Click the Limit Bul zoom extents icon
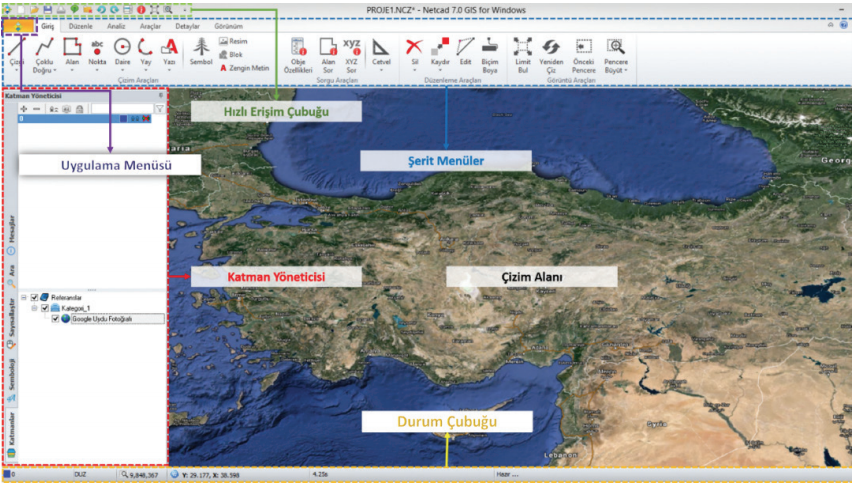Screen dimensions: 856x488 [523, 48]
